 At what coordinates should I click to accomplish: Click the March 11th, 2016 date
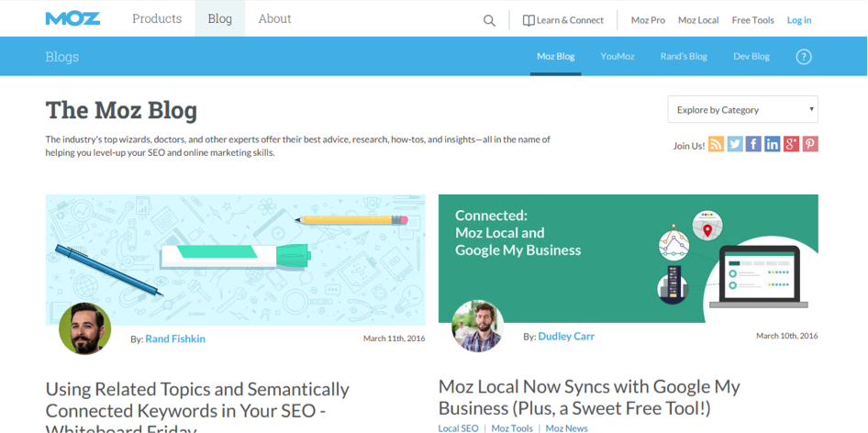395,339
